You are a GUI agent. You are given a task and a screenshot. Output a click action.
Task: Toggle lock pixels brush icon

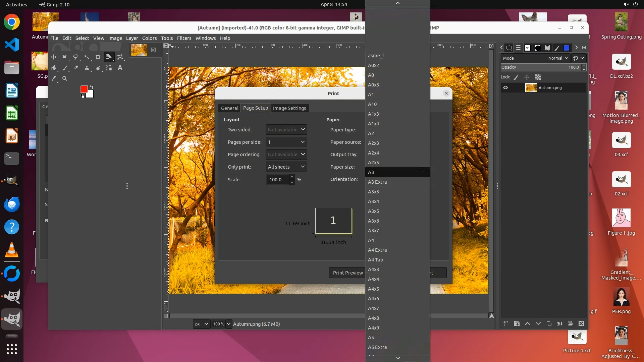(516, 77)
